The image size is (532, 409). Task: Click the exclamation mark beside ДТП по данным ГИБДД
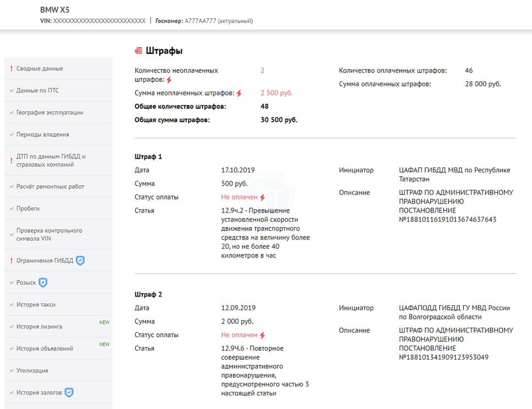[11, 160]
